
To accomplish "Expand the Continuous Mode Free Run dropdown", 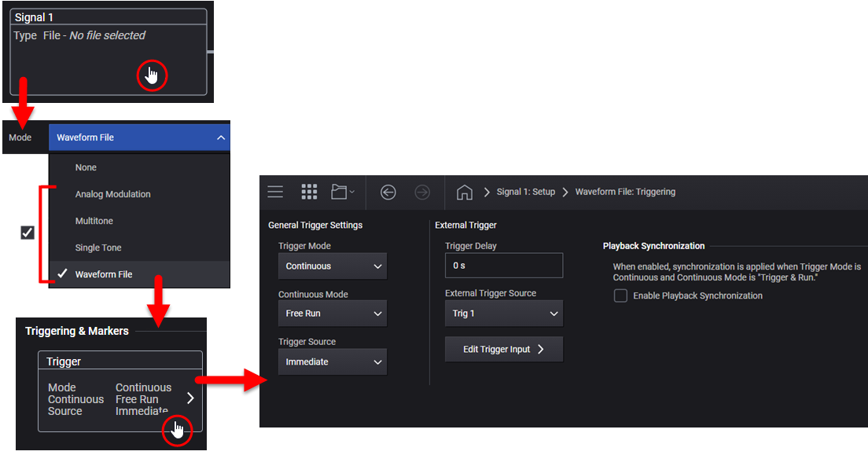I will [332, 314].
